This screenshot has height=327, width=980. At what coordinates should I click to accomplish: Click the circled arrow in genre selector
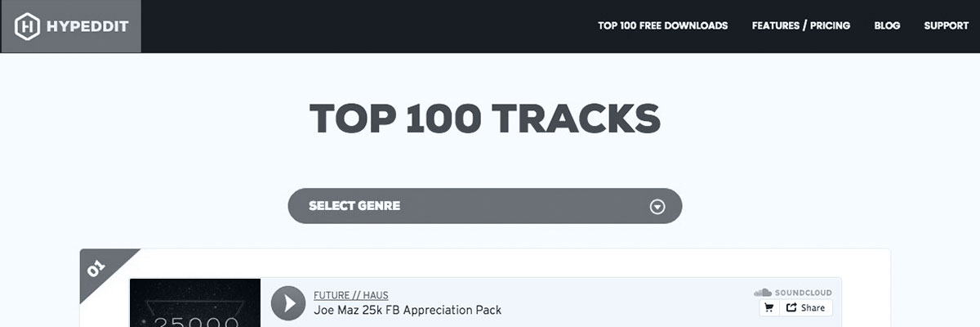(657, 207)
